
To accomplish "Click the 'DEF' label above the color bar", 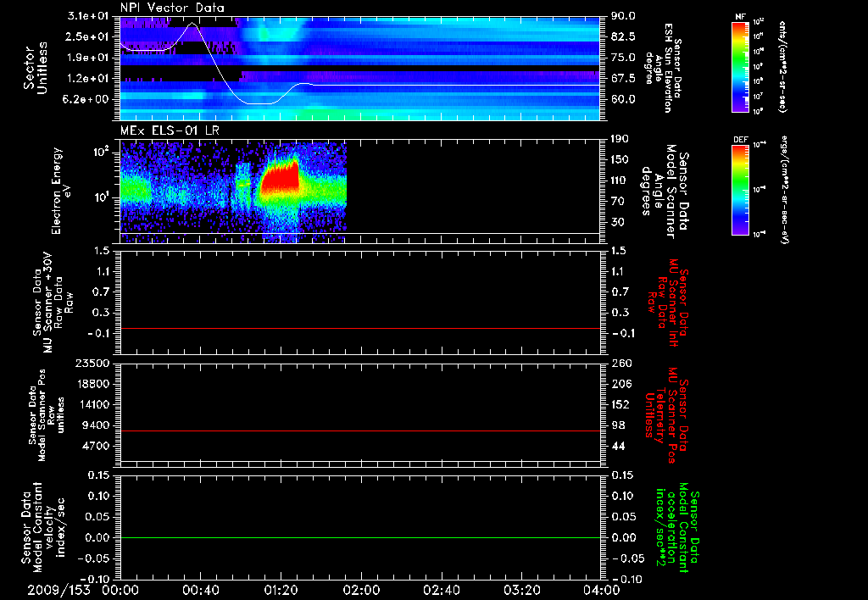I will (741, 140).
